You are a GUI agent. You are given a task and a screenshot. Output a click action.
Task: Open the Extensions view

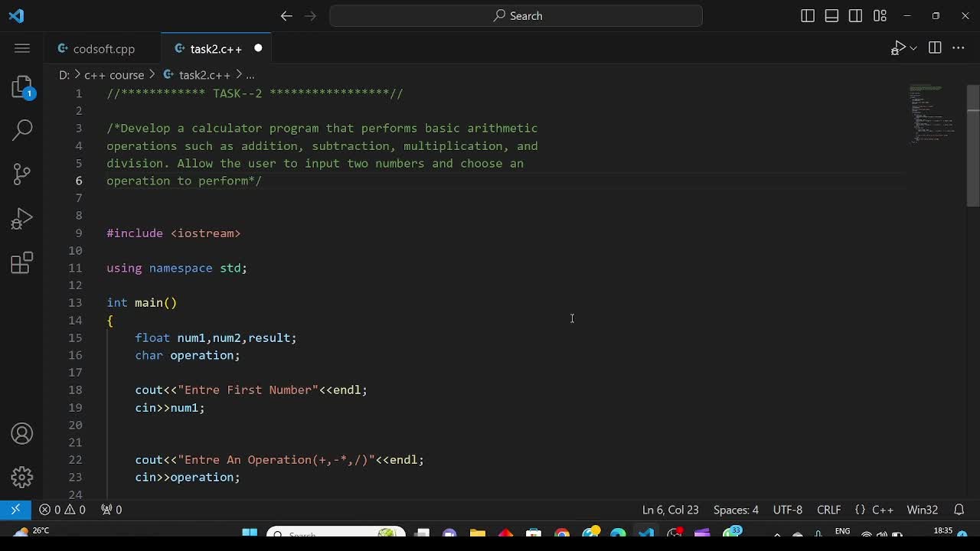pyautogui.click(x=22, y=263)
